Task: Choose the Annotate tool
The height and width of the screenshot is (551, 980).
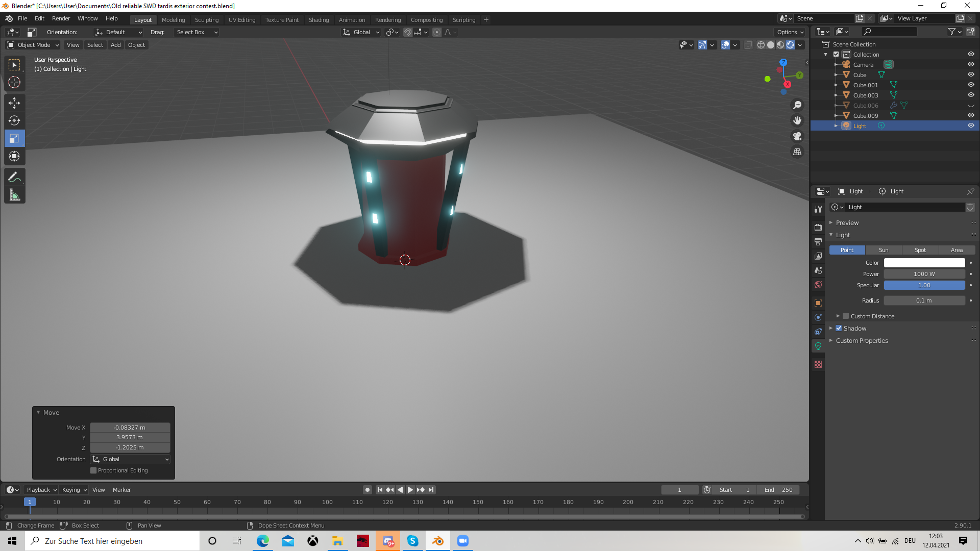Action: point(14,177)
